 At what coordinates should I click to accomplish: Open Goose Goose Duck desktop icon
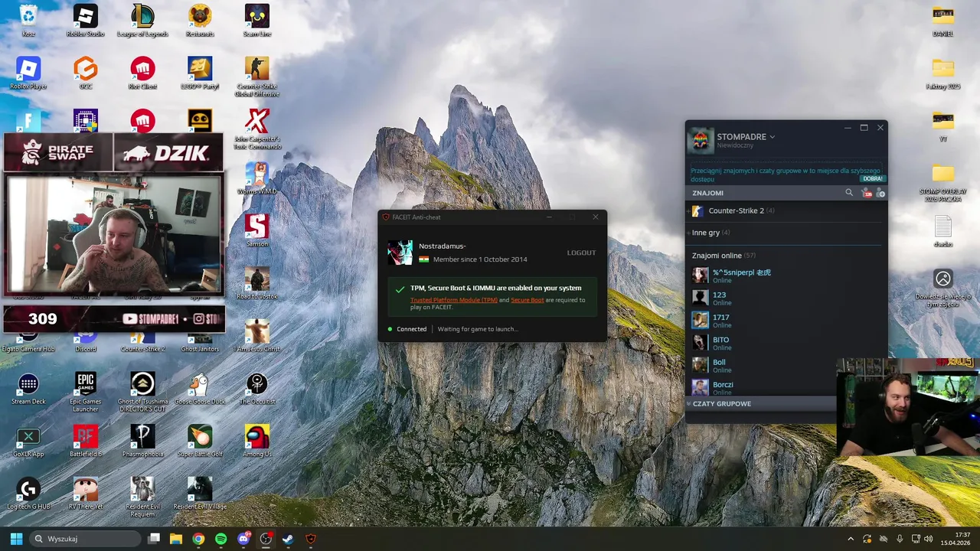(200, 389)
